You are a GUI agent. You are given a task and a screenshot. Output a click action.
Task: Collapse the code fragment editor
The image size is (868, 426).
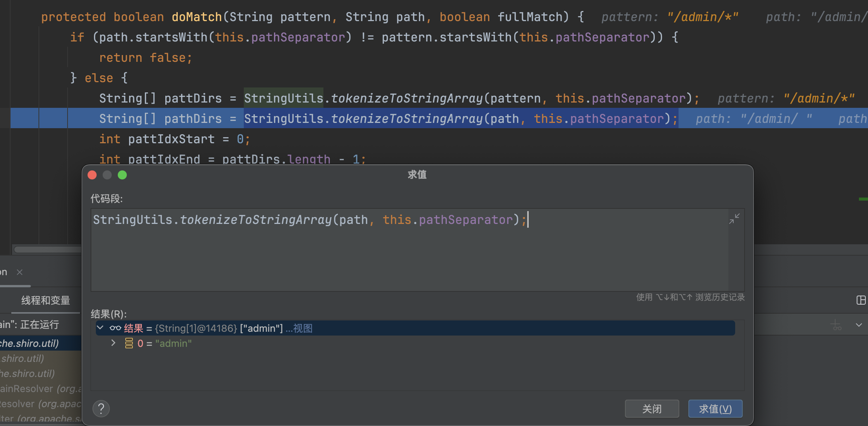pos(734,219)
